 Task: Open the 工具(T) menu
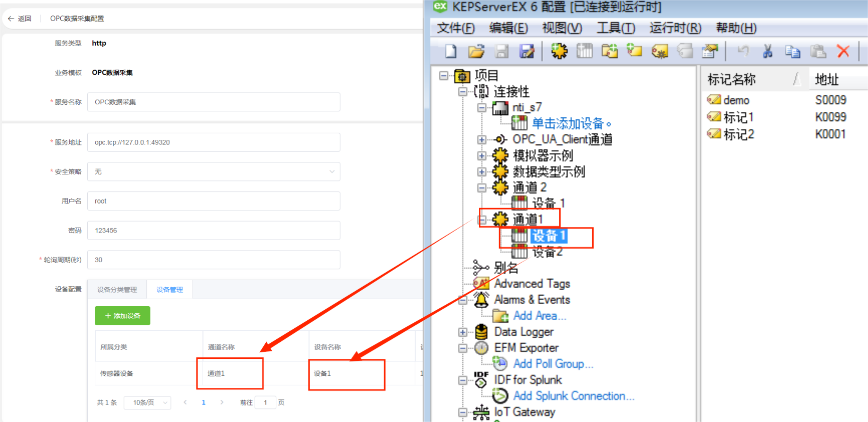616,28
